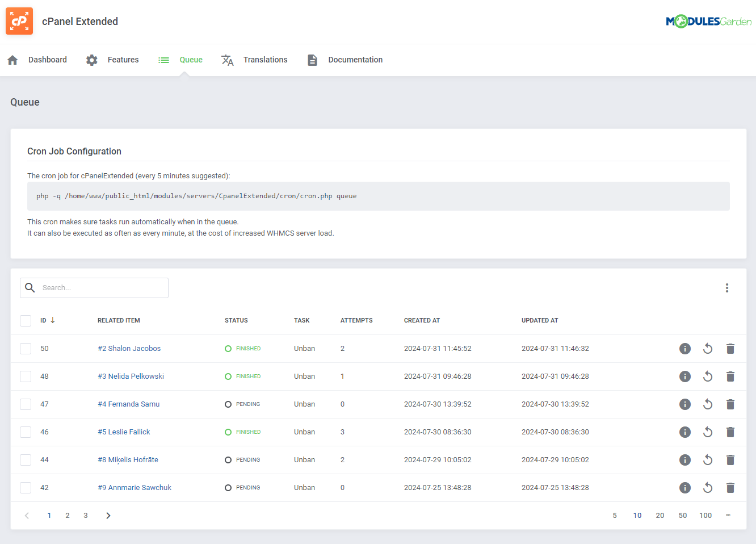The image size is (756, 544).
Task: Select the Translations language icon
Action: (x=227, y=60)
